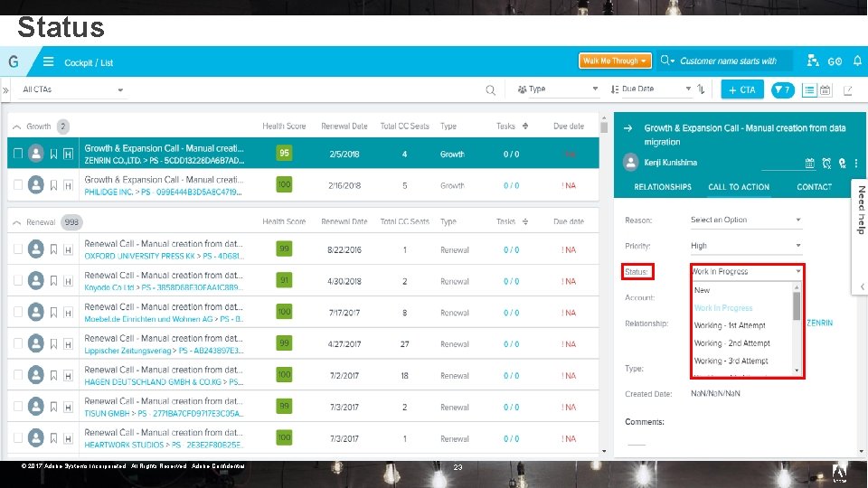Open the All CTAs view dropdown

[72, 89]
